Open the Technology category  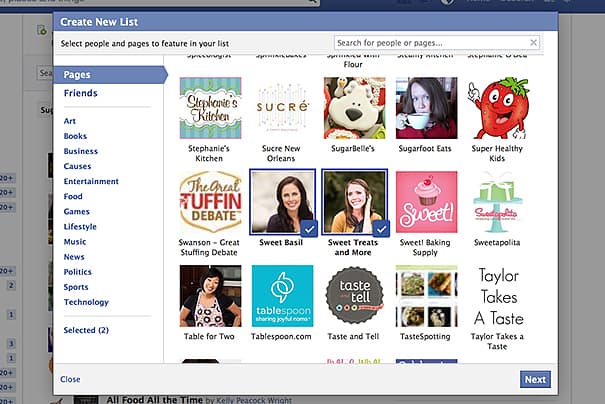coord(86,302)
